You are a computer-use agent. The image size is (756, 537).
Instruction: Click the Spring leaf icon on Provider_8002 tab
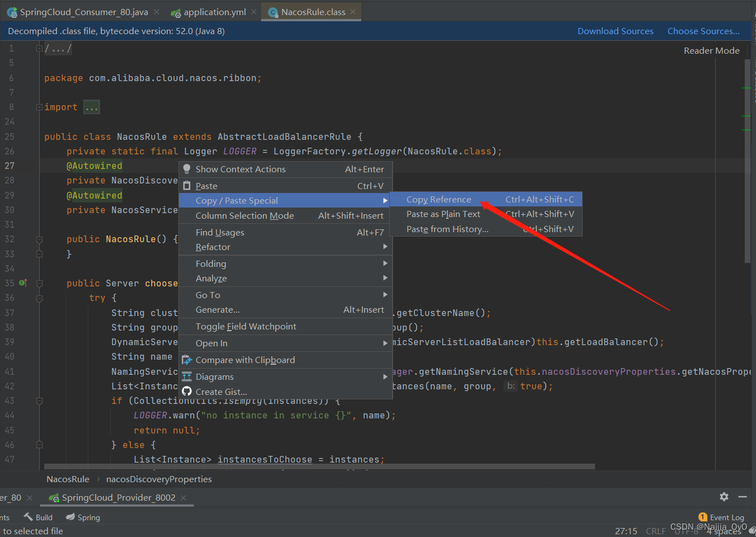54,498
